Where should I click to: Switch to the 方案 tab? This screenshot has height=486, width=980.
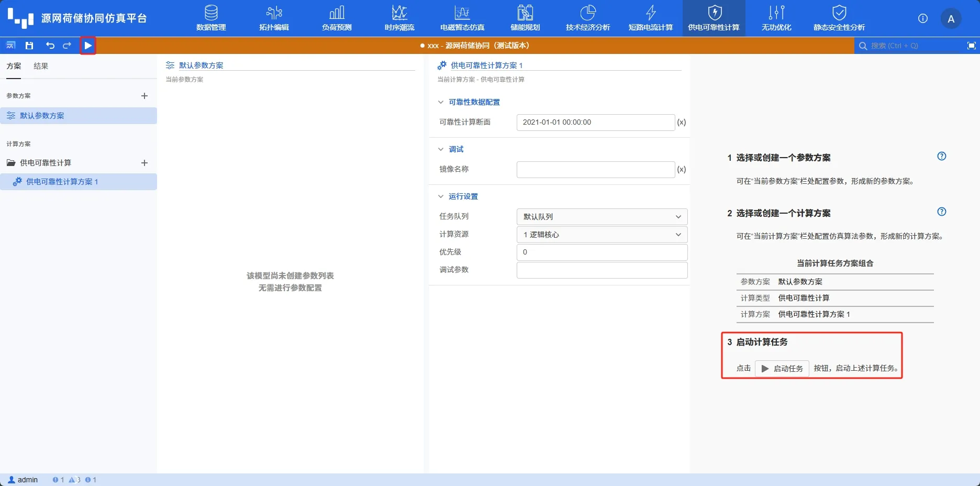(x=14, y=66)
